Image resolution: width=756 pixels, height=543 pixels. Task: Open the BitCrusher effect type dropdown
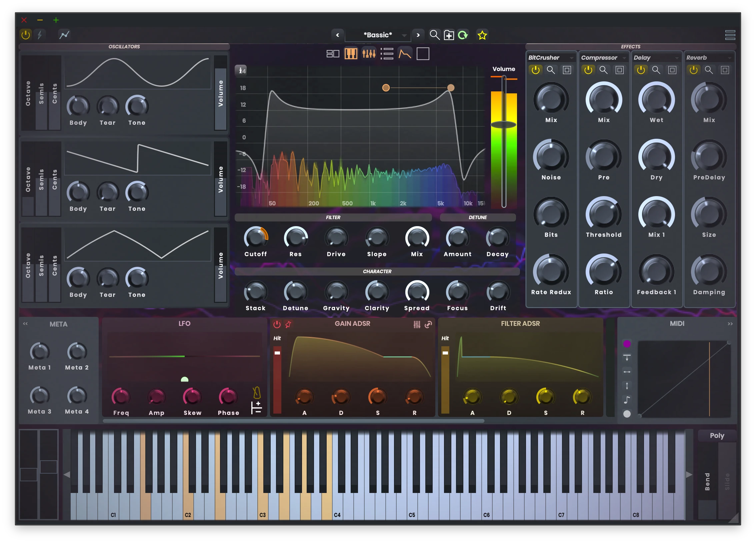click(x=551, y=57)
